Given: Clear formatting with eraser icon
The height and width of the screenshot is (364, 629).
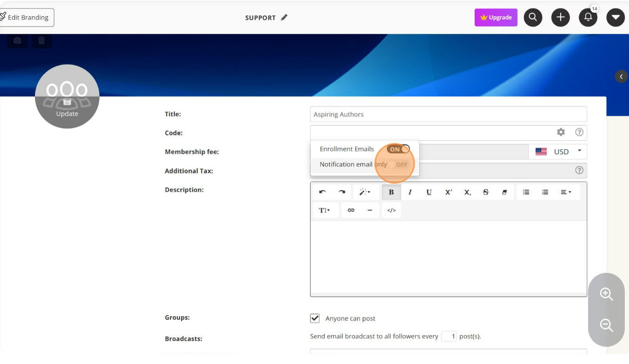Looking at the screenshot, I should 504,192.
